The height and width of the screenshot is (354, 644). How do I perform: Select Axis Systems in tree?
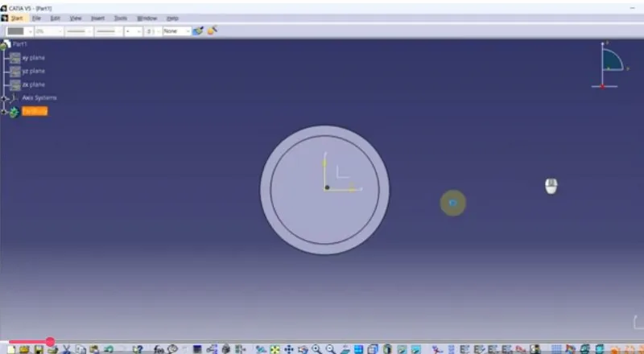pyautogui.click(x=39, y=97)
